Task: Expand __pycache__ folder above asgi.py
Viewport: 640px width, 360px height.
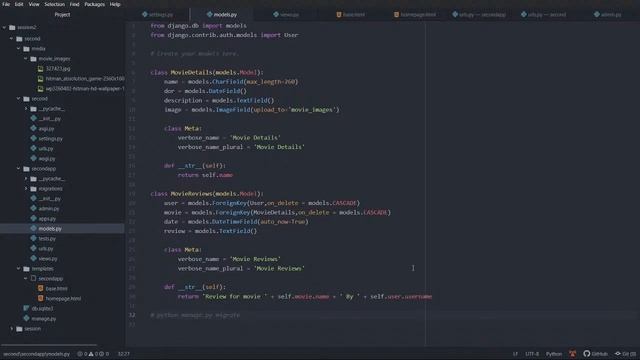Action: click(x=26, y=109)
